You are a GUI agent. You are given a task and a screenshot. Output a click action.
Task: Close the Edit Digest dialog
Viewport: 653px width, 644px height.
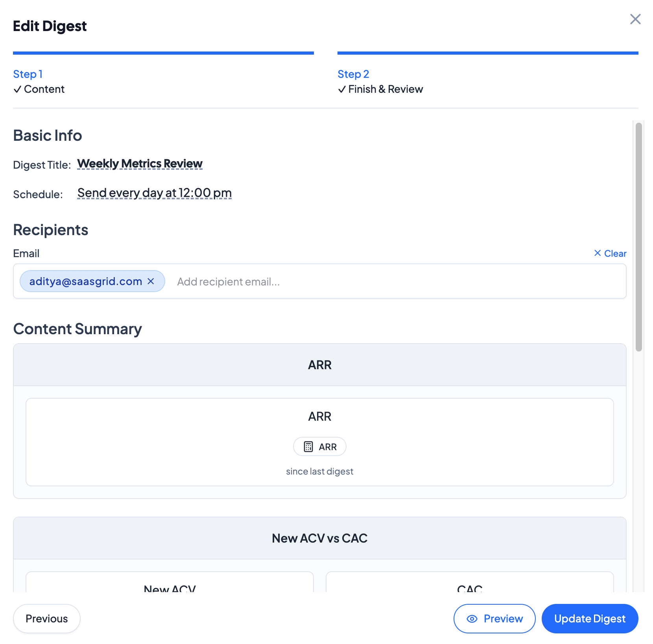(635, 19)
